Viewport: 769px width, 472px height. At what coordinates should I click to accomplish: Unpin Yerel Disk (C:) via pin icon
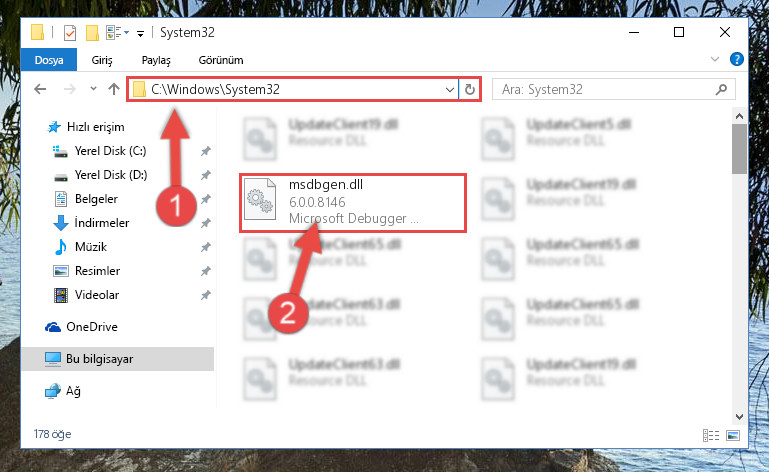205,151
